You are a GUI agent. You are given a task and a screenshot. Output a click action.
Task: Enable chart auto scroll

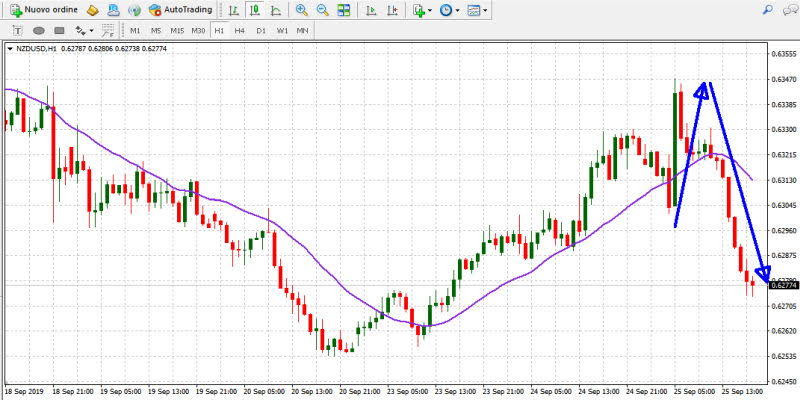372,10
